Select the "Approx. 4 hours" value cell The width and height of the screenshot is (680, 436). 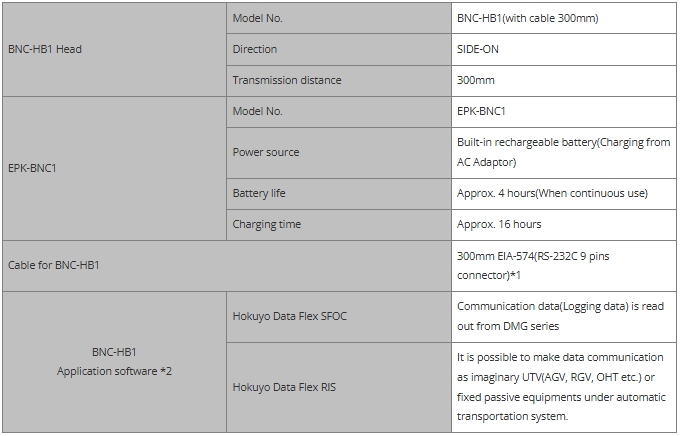point(552,193)
